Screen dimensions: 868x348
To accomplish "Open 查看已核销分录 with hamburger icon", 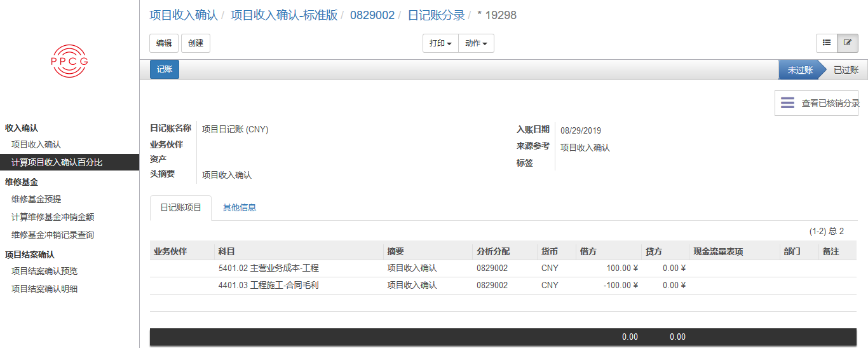I will [x=817, y=103].
